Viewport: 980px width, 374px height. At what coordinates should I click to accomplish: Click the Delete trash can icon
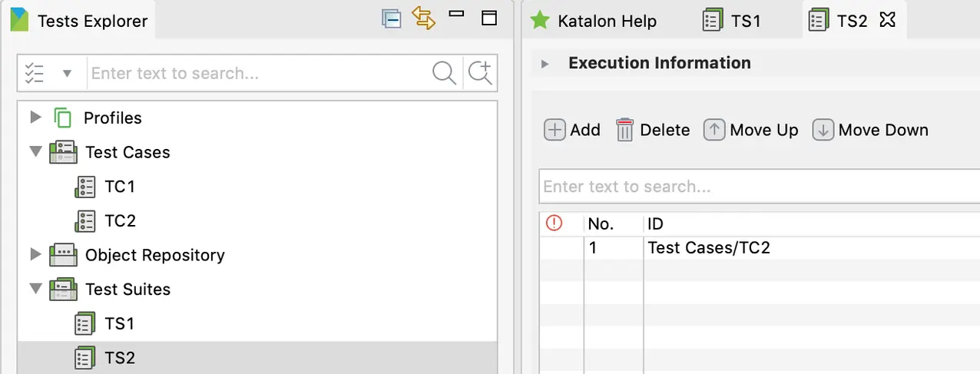coord(624,131)
